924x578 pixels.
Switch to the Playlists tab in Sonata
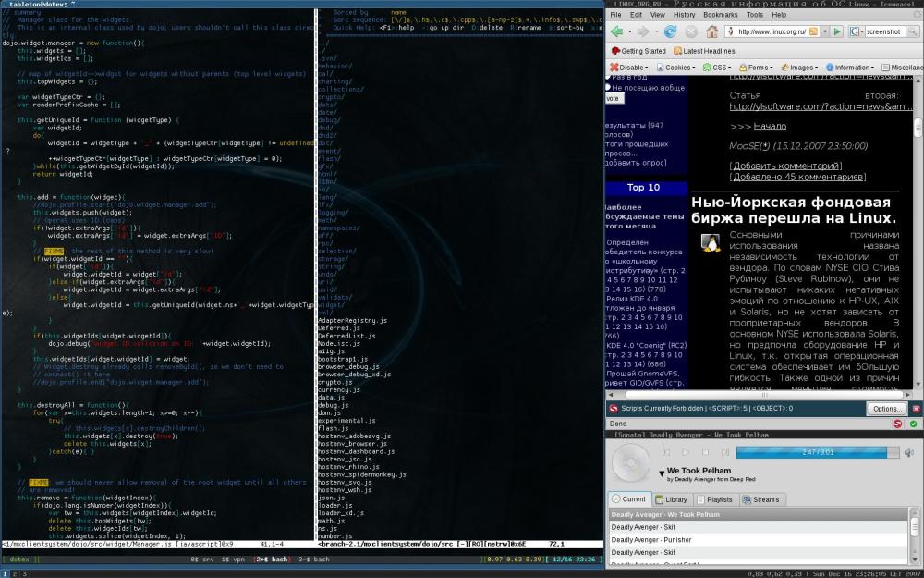point(715,499)
